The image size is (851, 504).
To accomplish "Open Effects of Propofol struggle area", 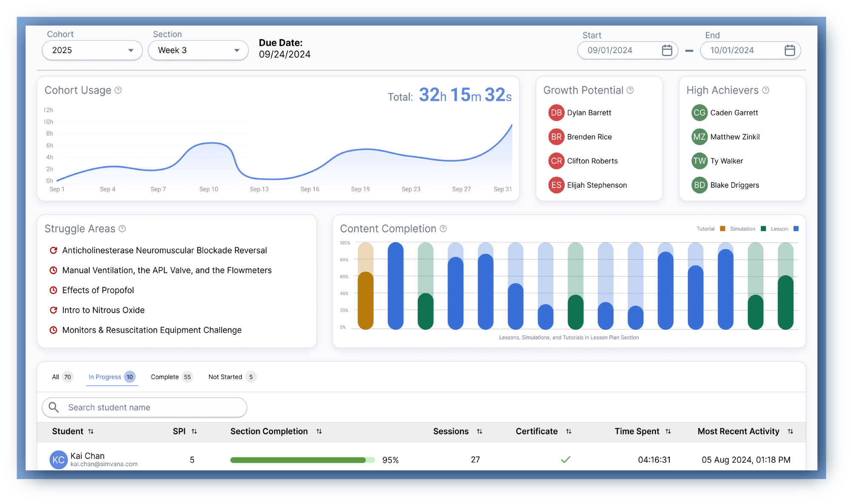I will click(x=98, y=290).
